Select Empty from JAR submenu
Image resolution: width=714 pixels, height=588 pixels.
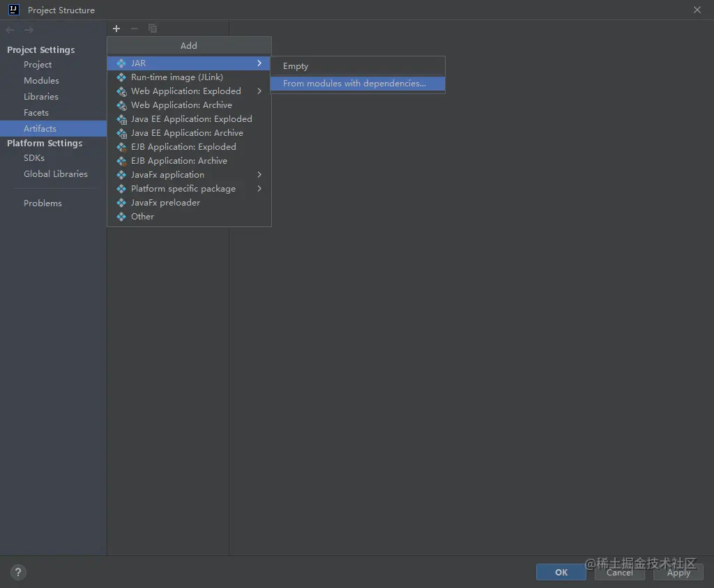click(358, 66)
